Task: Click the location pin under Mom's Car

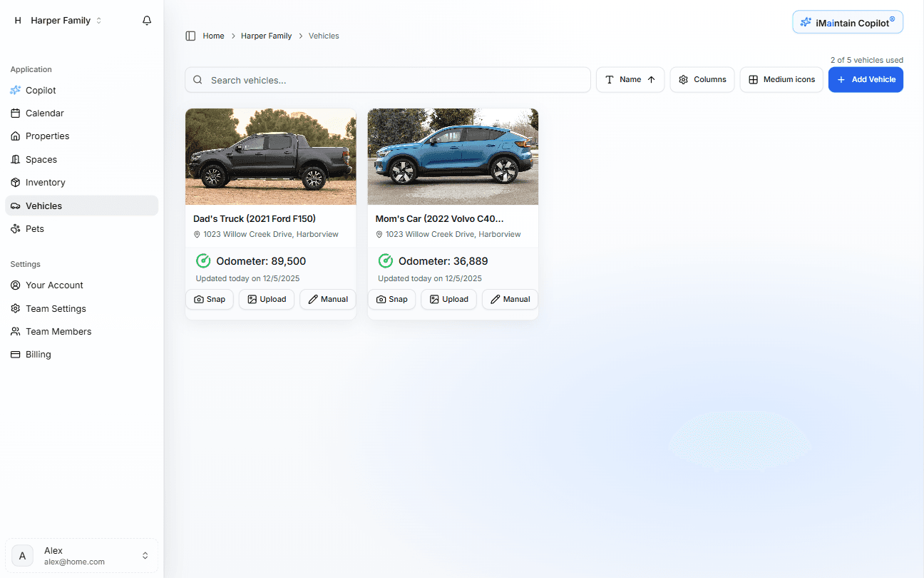Action: pyautogui.click(x=379, y=234)
